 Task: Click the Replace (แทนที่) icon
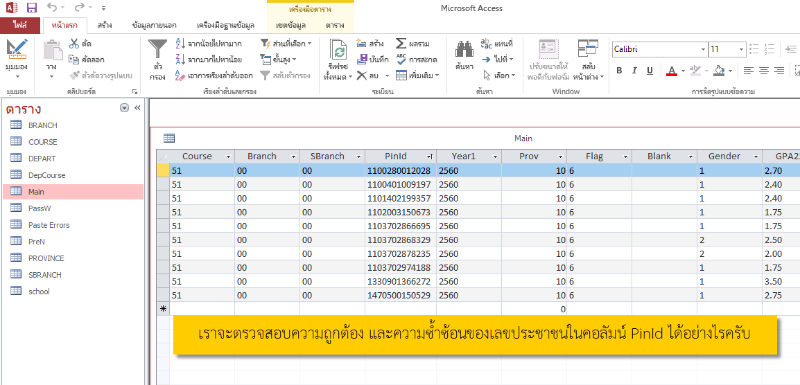[x=486, y=43]
